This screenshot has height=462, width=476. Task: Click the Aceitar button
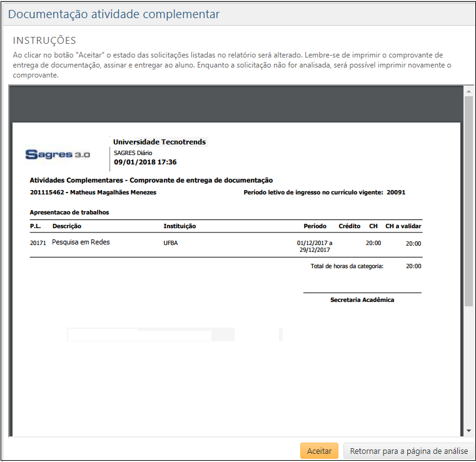click(x=319, y=451)
